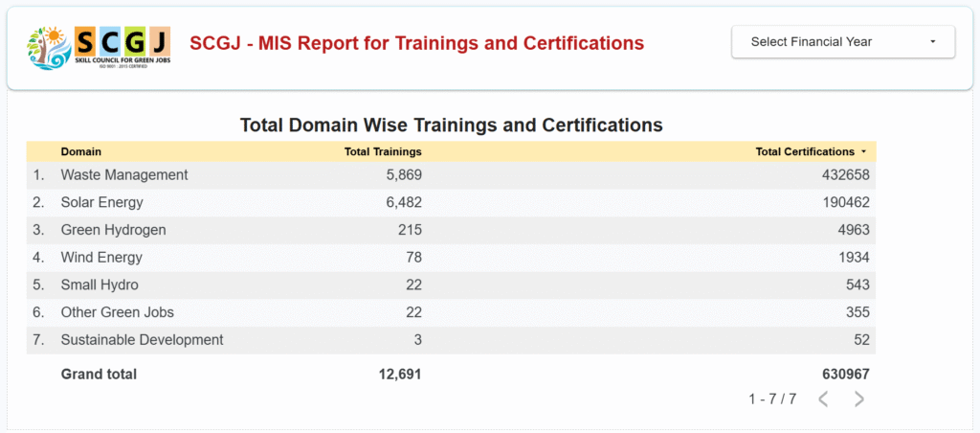Select the Waste Management row
Image resolution: width=980 pixels, height=433 pixels.
coord(124,175)
